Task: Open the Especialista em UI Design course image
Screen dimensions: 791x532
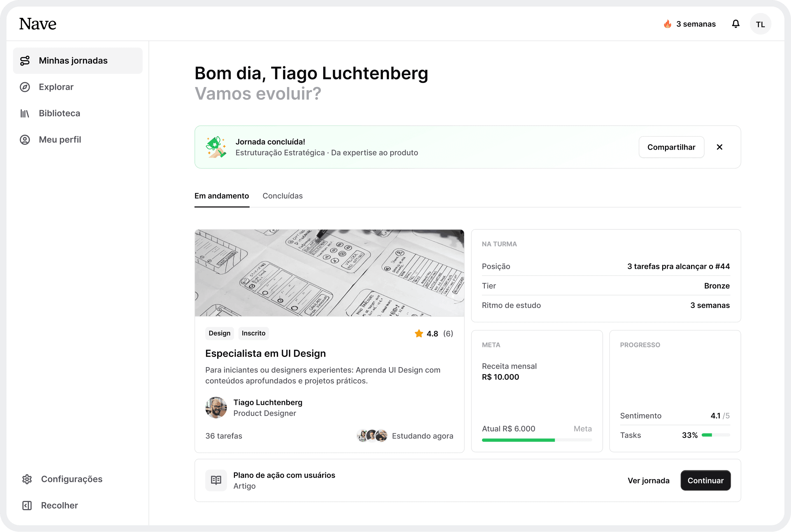Action: pyautogui.click(x=329, y=273)
